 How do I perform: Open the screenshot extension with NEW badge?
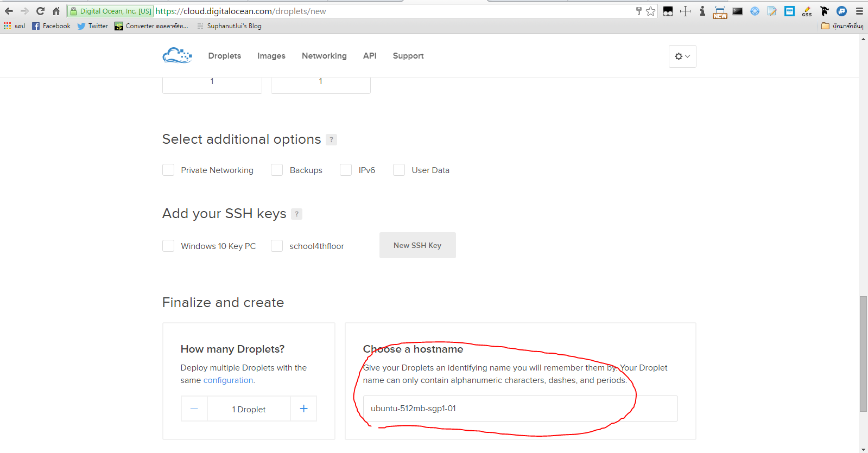[720, 12]
